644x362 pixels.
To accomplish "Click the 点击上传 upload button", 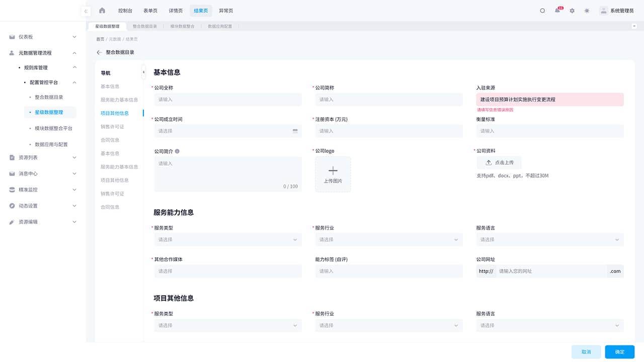I will click(499, 162).
